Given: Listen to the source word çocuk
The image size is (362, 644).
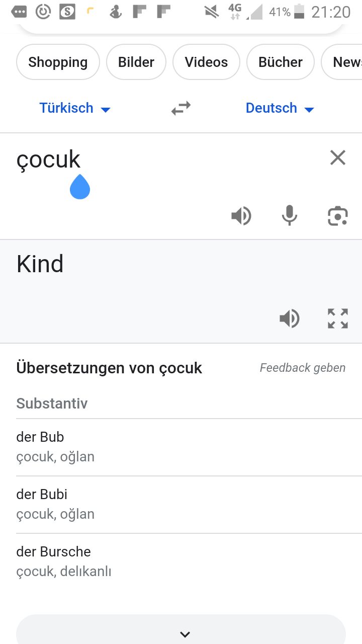Looking at the screenshot, I should pyautogui.click(x=241, y=216).
